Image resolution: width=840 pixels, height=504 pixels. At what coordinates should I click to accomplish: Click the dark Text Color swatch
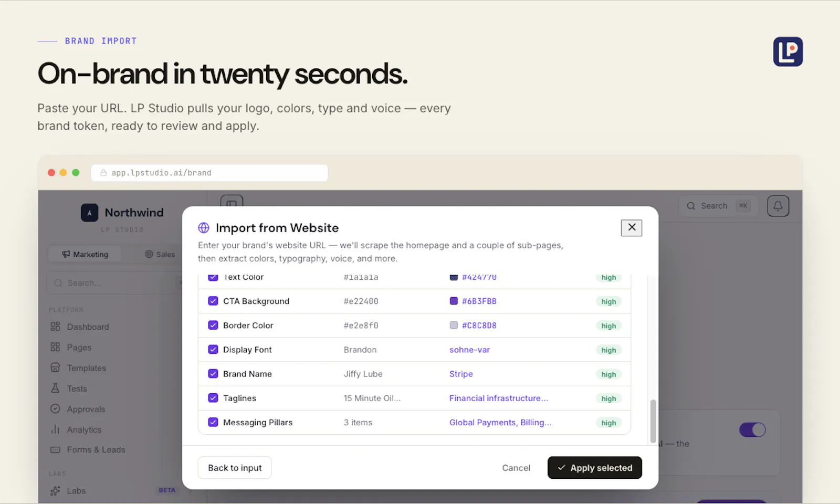click(x=454, y=277)
